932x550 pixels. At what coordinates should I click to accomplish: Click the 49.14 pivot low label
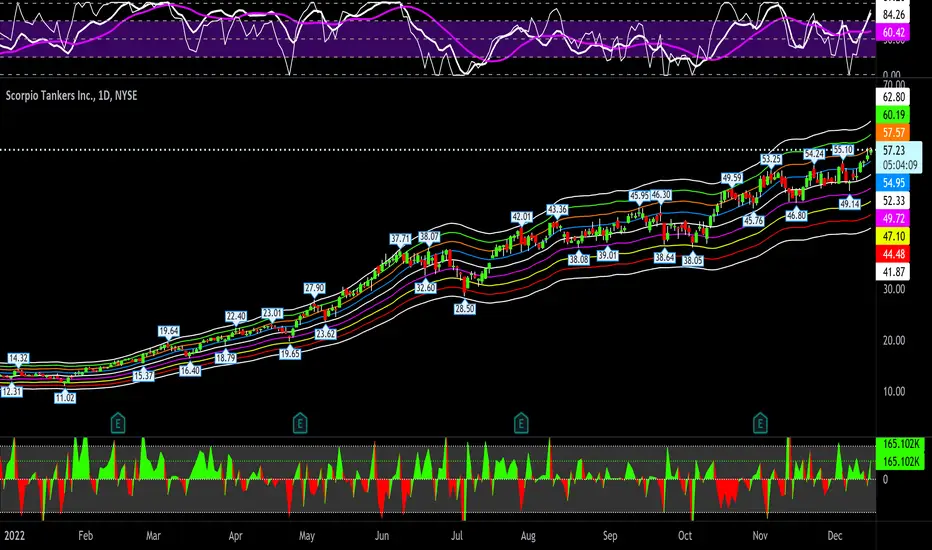pyautogui.click(x=849, y=204)
